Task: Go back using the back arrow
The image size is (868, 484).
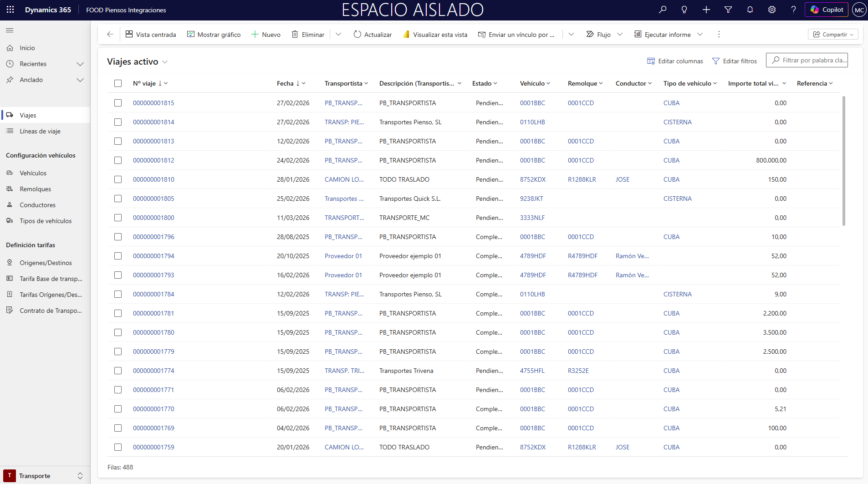Action: click(110, 34)
